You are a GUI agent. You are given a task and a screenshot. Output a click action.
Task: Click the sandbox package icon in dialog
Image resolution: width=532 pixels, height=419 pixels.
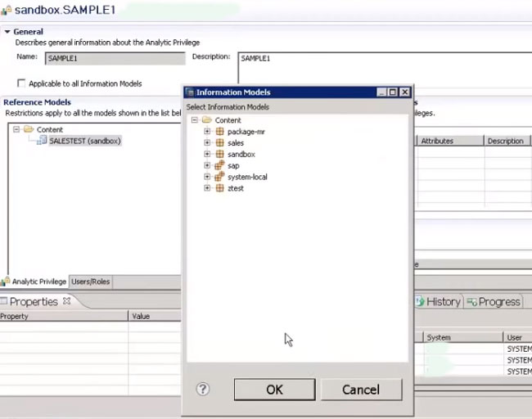pos(220,154)
